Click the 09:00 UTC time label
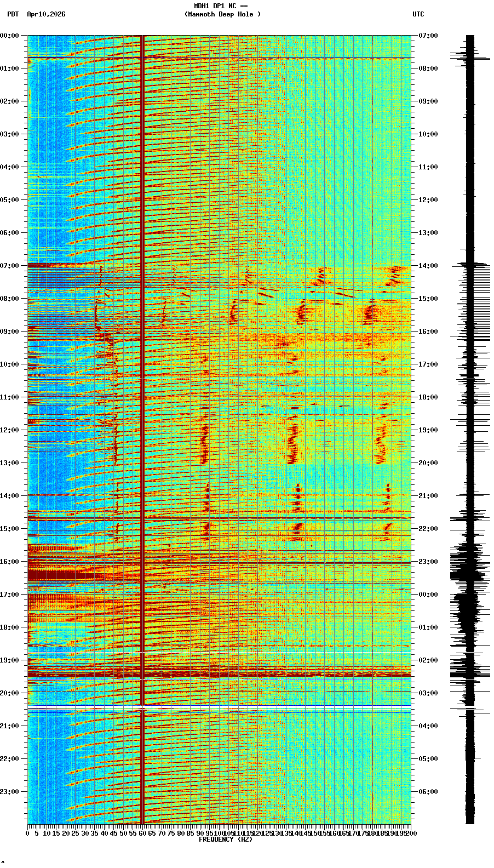The height and width of the screenshot is (868, 494). (428, 101)
